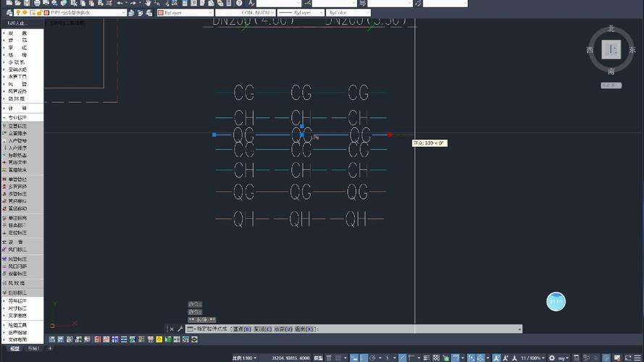This screenshot has width=644, height=362.
Task: Toggle the layer on/off light bulb
Action: click(x=17, y=13)
